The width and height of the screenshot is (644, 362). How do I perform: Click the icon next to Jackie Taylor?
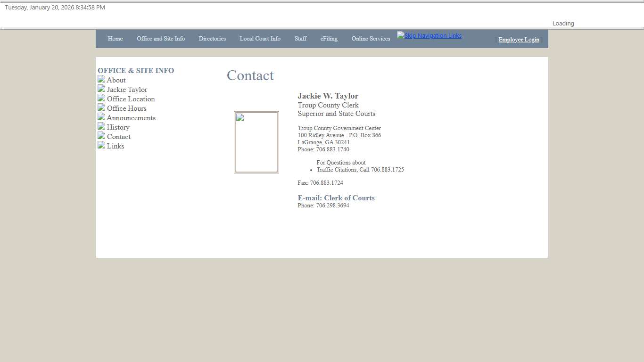pos(101,89)
